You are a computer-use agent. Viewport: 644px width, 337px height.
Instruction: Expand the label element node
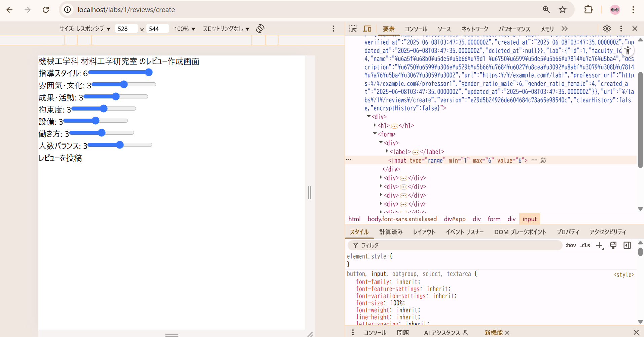point(387,151)
